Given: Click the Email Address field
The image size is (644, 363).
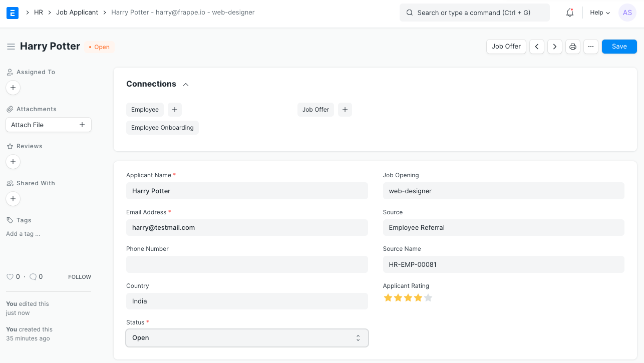Looking at the screenshot, I should tap(247, 227).
